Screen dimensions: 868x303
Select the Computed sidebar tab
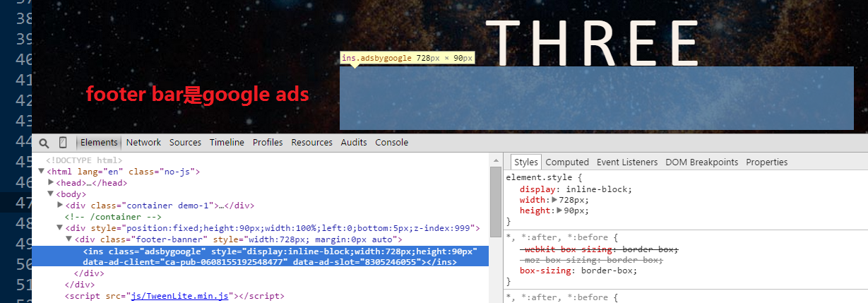click(x=567, y=162)
